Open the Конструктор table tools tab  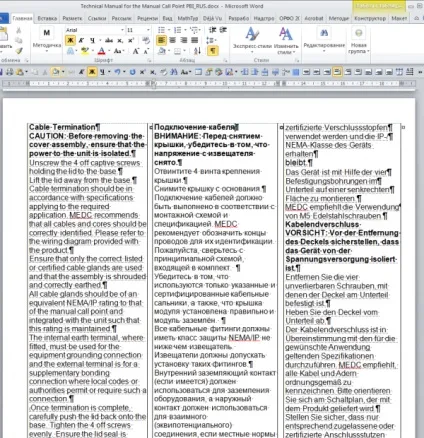pyautogui.click(x=370, y=18)
